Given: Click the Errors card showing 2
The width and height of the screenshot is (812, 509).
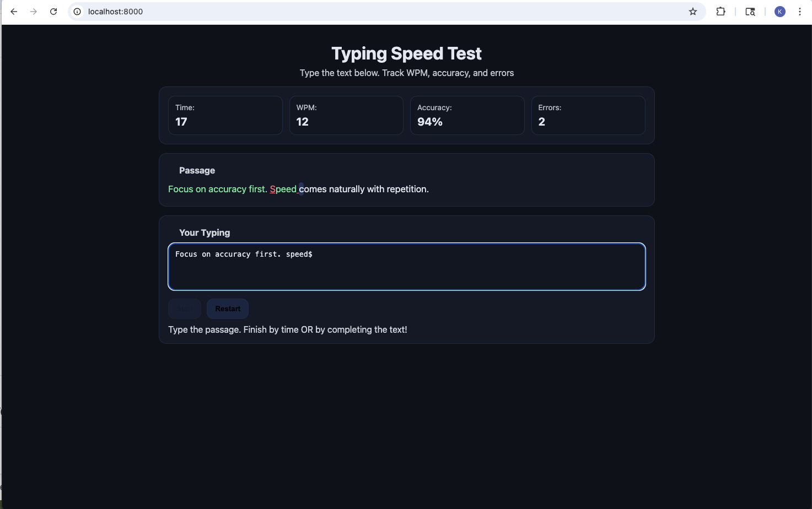Looking at the screenshot, I should pyautogui.click(x=588, y=115).
